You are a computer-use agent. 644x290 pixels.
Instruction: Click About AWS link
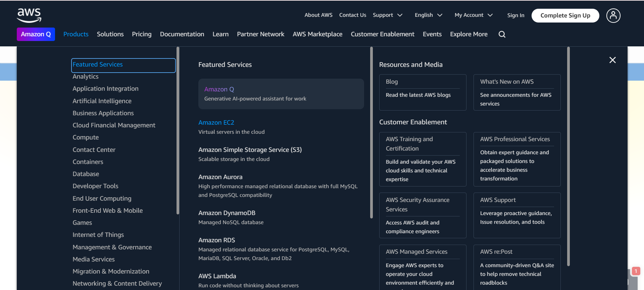pos(318,15)
